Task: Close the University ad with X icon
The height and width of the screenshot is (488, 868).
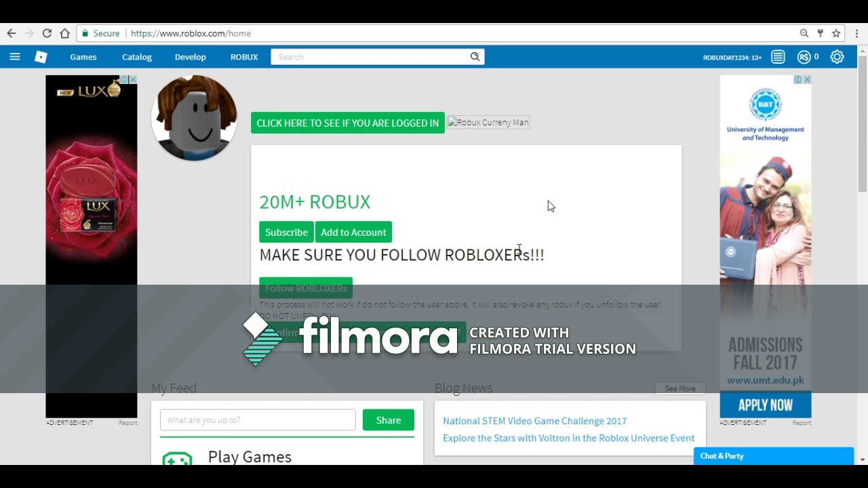Action: click(x=807, y=79)
